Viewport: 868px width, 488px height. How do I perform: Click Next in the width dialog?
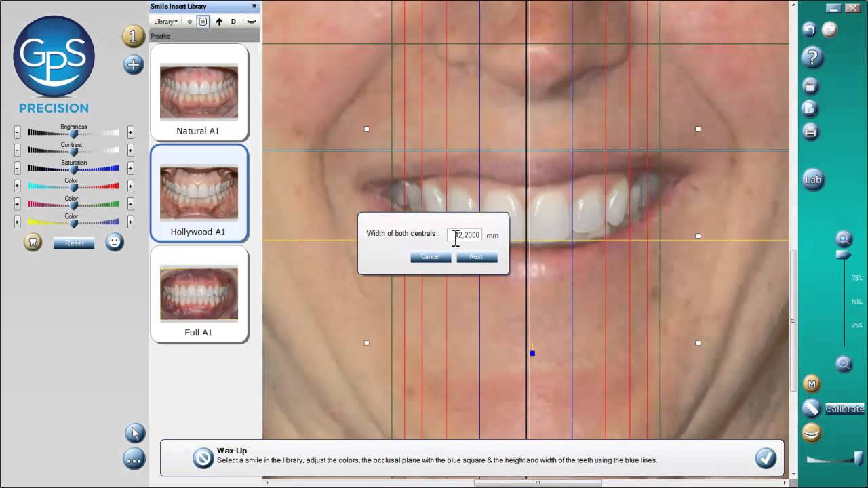pyautogui.click(x=477, y=257)
